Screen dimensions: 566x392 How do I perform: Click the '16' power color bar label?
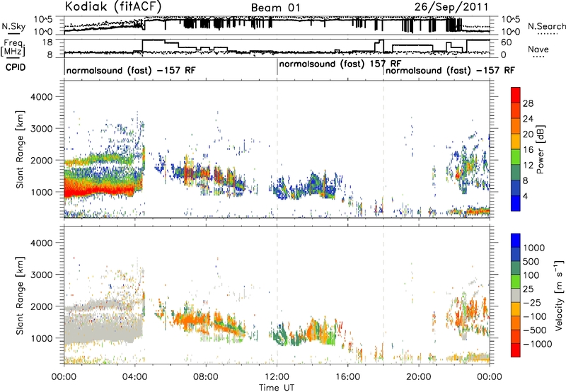click(528, 150)
